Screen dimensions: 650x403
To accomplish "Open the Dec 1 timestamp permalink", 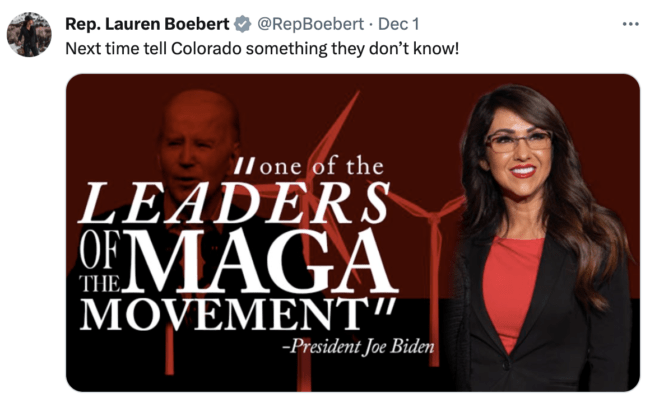I will [x=398, y=24].
